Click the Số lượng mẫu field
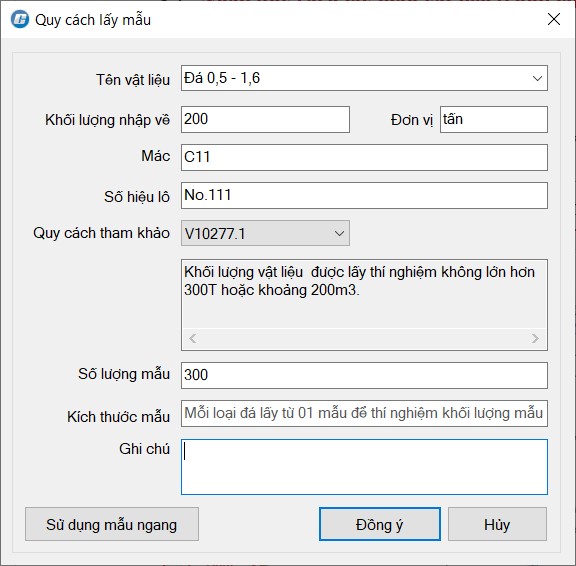Screen dimensions: 576x566 364,375
